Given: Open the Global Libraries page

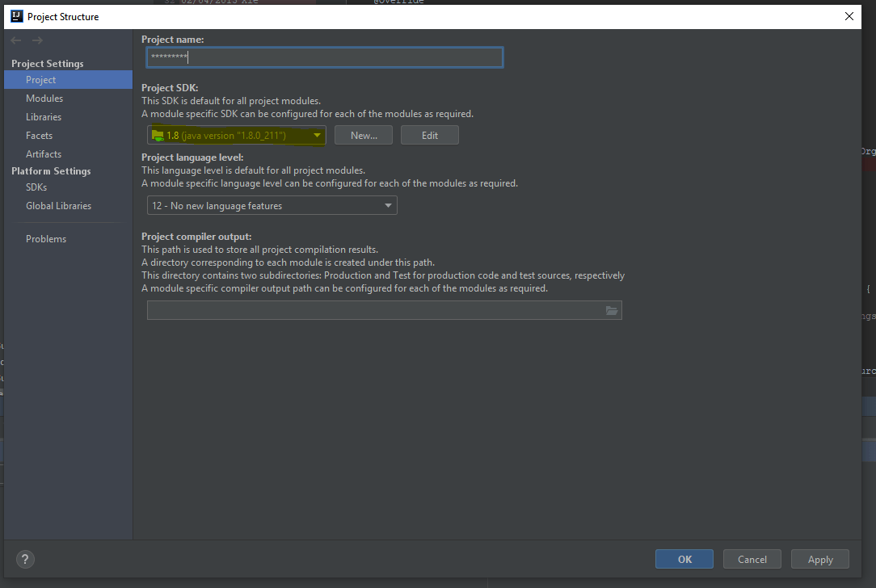Looking at the screenshot, I should pyautogui.click(x=58, y=205).
